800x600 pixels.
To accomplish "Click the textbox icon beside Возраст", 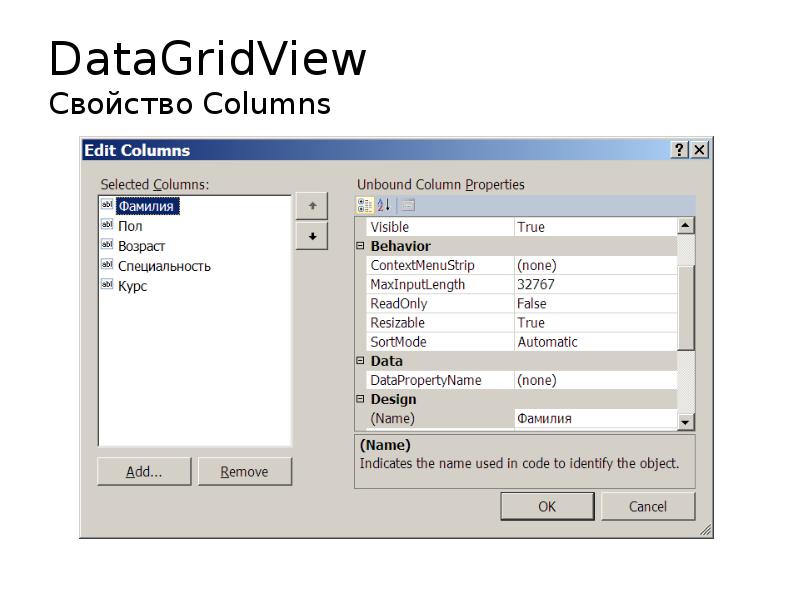I will click(x=107, y=244).
